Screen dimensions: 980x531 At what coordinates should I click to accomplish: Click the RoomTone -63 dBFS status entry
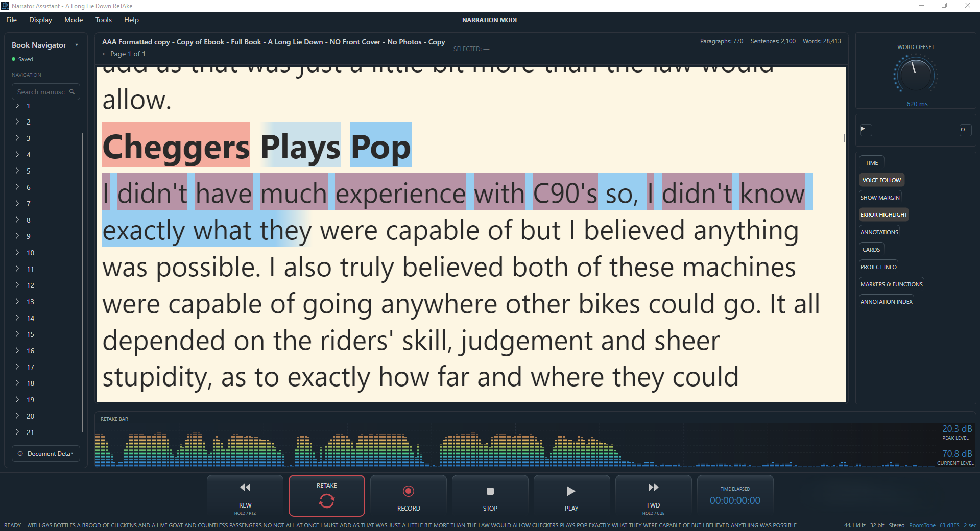934,525
